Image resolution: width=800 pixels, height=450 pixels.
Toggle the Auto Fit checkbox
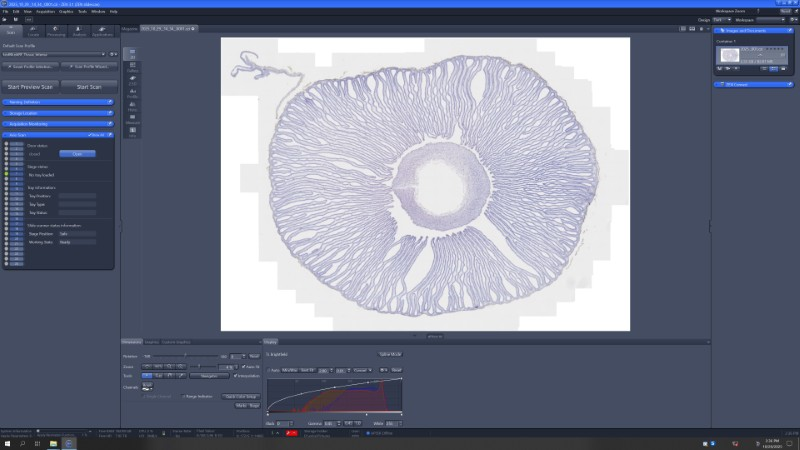pos(243,366)
